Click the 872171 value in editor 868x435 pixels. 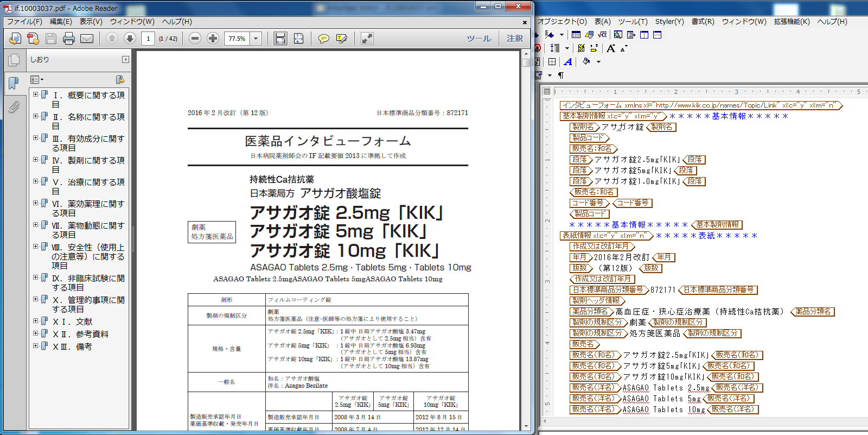(663, 290)
